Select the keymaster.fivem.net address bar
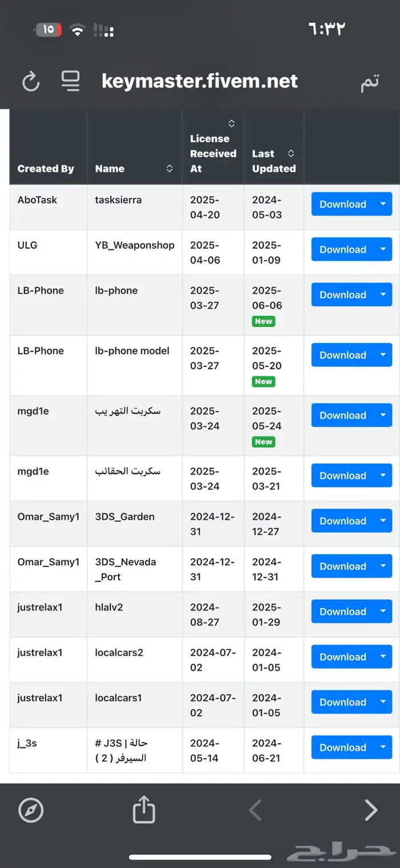This screenshot has width=400, height=868. click(x=199, y=81)
